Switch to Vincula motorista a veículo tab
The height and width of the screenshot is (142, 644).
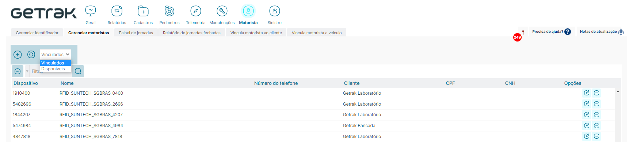tap(317, 33)
